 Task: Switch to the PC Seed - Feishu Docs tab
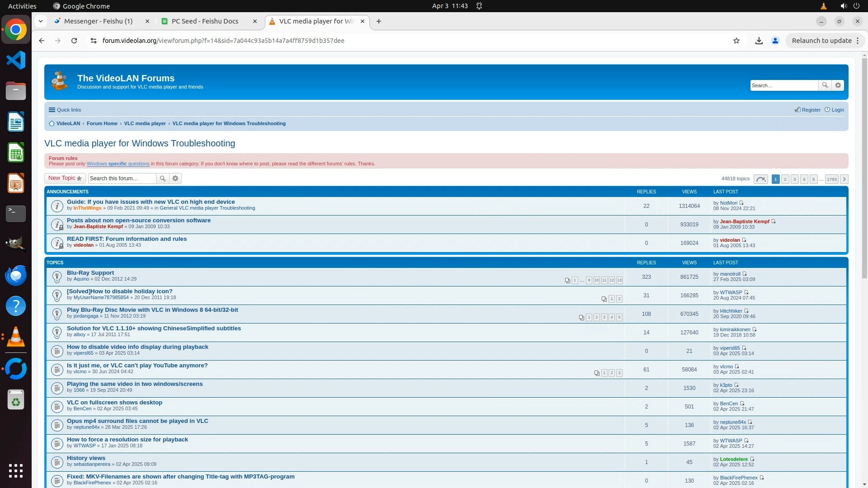pos(205,21)
